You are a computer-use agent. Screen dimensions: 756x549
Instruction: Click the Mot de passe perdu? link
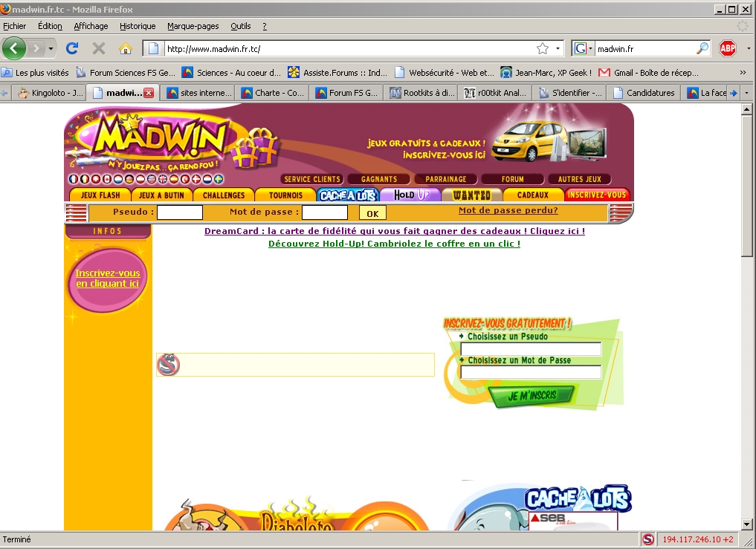pyautogui.click(x=508, y=210)
